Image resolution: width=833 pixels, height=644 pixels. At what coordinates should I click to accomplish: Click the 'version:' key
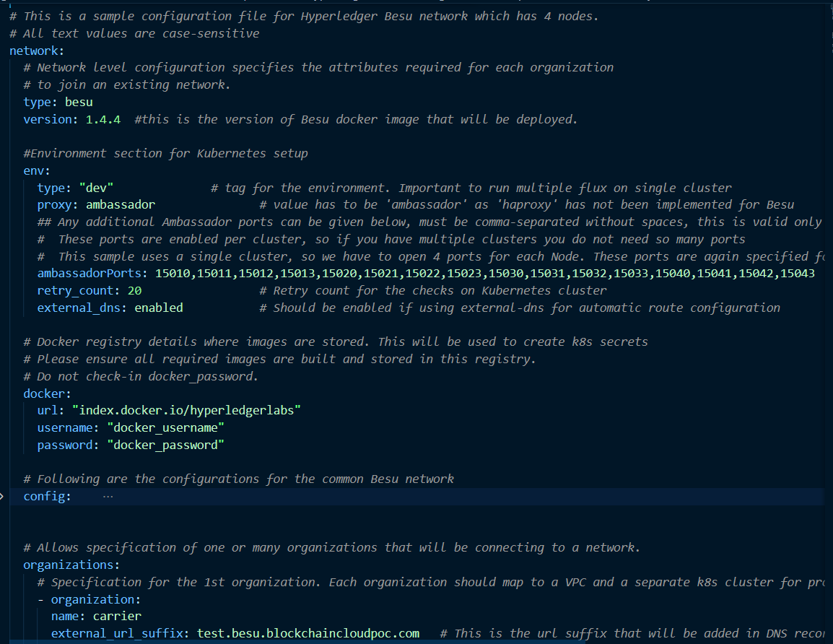pos(51,119)
